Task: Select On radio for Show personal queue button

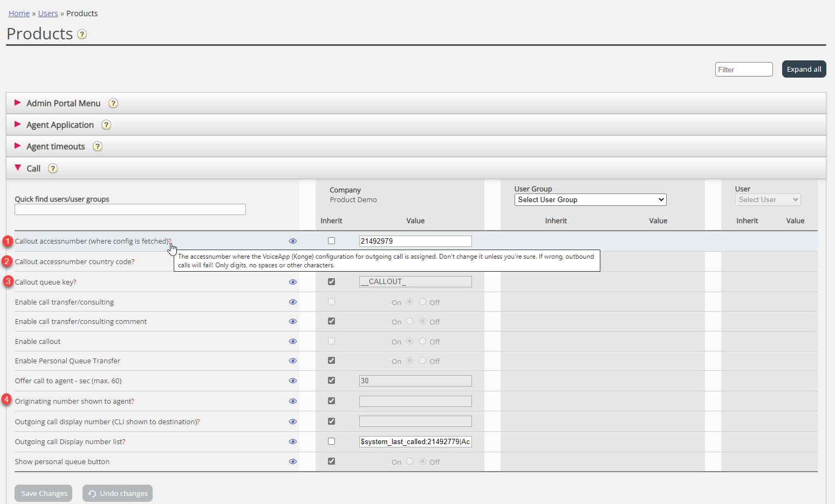Action: [410, 461]
